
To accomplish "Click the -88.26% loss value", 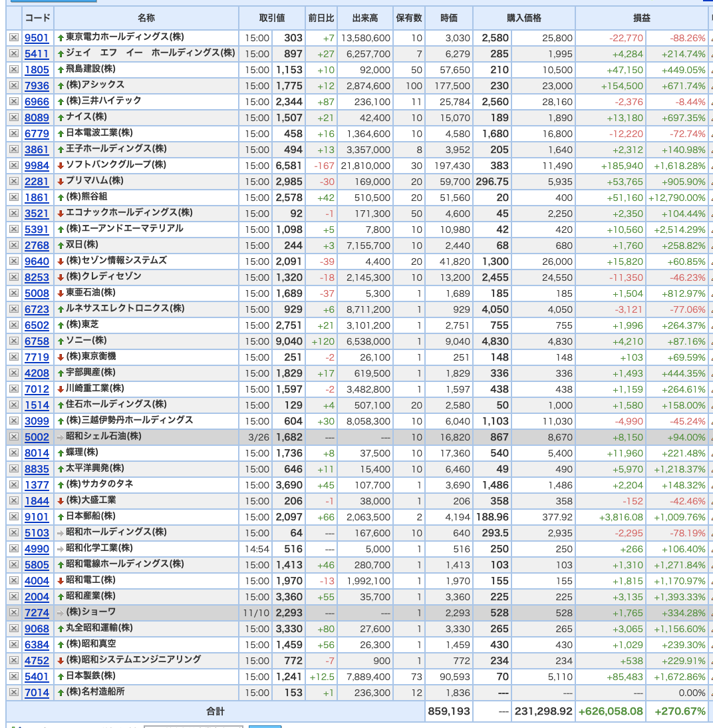I will click(688, 38).
